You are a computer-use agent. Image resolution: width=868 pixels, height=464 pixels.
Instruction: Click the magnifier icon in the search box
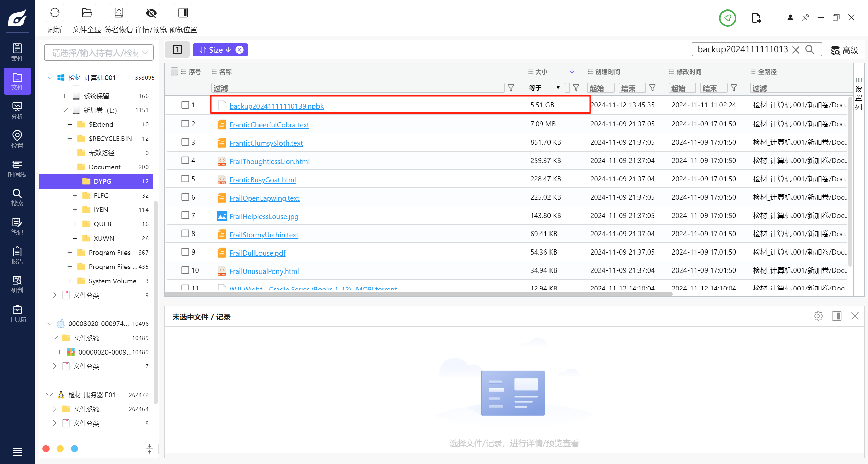pyautogui.click(x=810, y=50)
